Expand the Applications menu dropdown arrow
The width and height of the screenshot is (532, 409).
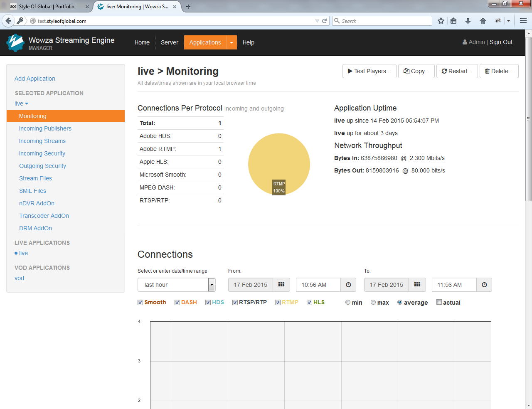click(232, 42)
